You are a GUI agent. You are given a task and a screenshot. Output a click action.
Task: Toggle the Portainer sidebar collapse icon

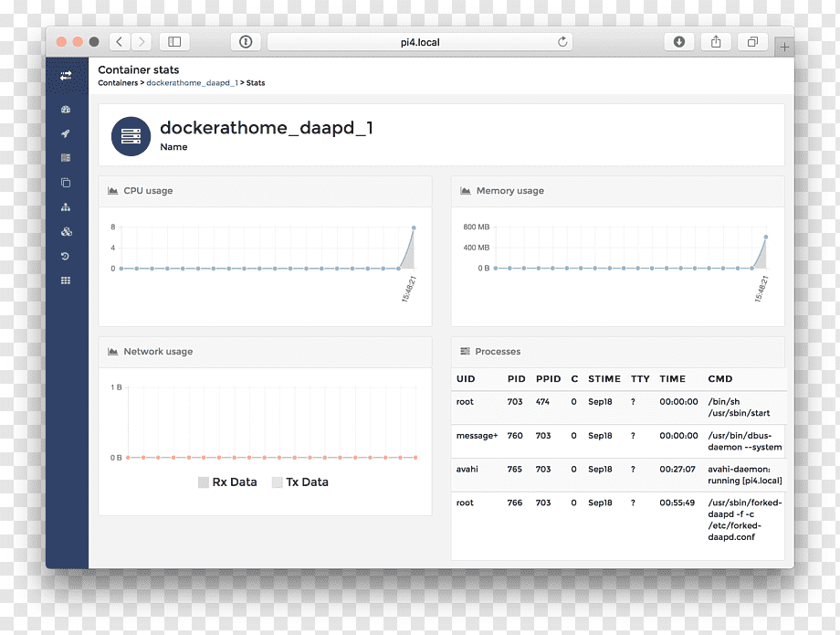pyautogui.click(x=66, y=76)
